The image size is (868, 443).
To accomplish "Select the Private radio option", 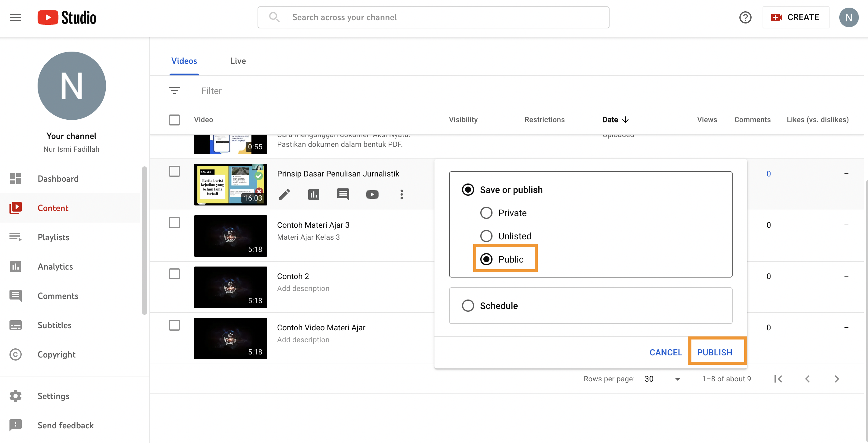I will (486, 213).
